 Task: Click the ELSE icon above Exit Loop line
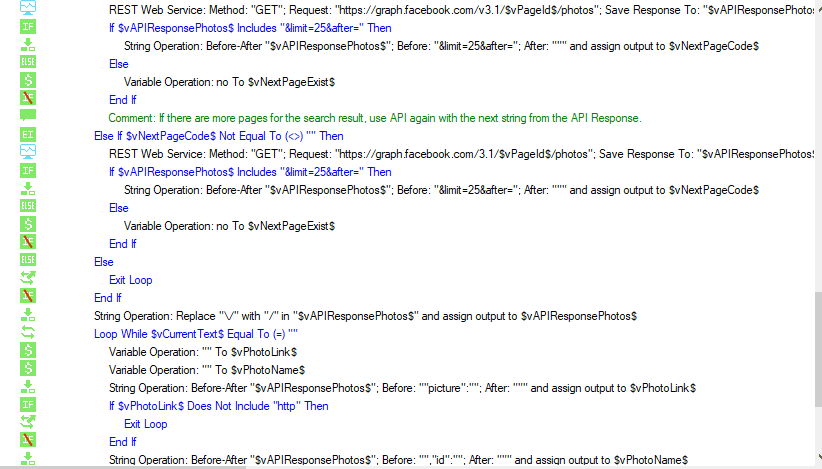28,260
